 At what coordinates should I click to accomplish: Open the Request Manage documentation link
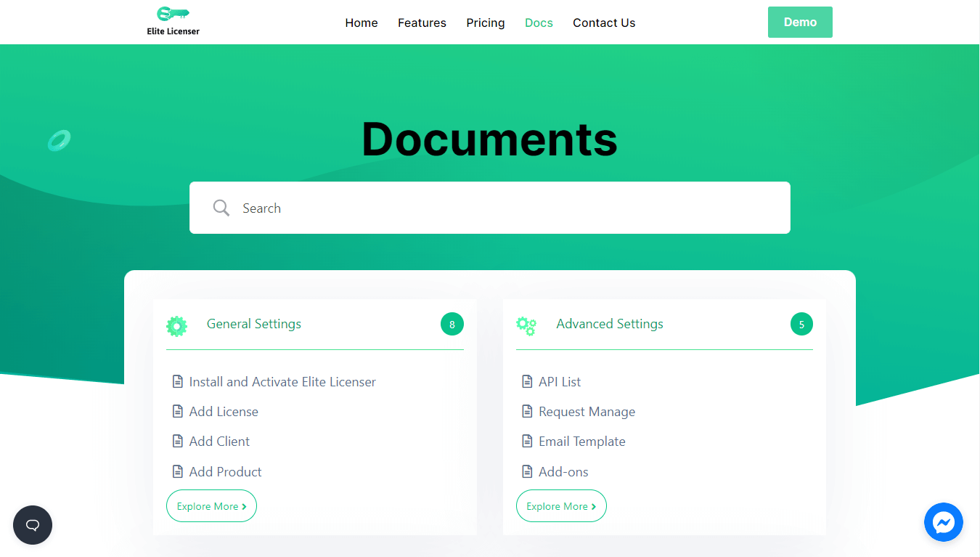587,411
